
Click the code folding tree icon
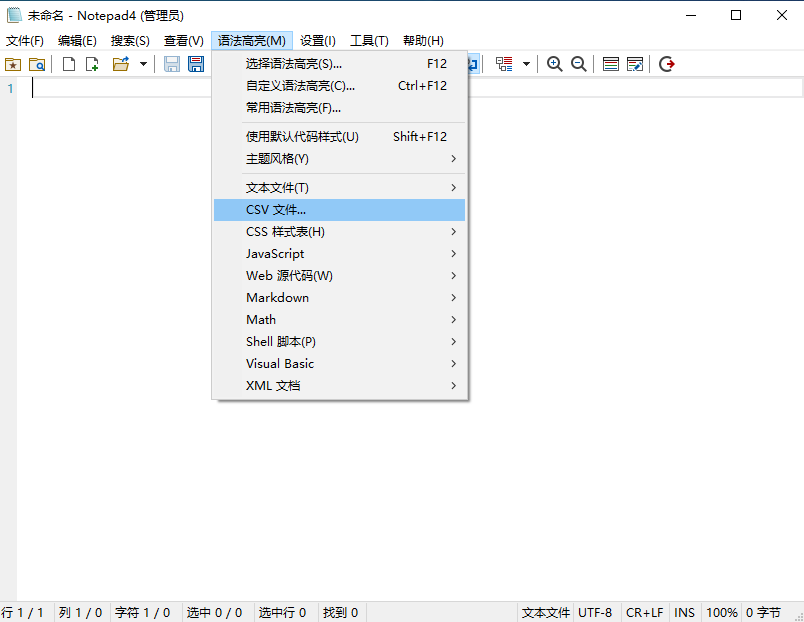(504, 64)
